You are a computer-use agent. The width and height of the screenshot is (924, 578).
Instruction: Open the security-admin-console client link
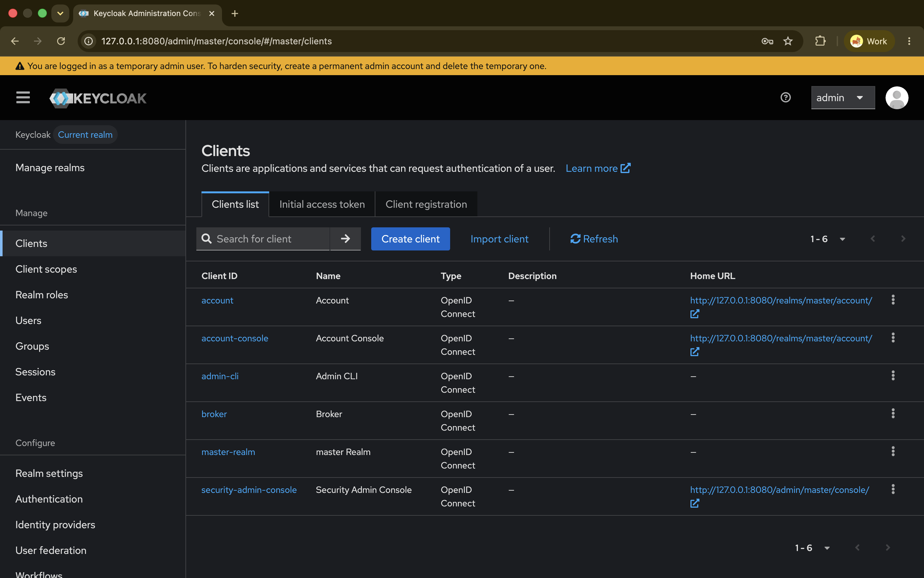[x=249, y=490]
